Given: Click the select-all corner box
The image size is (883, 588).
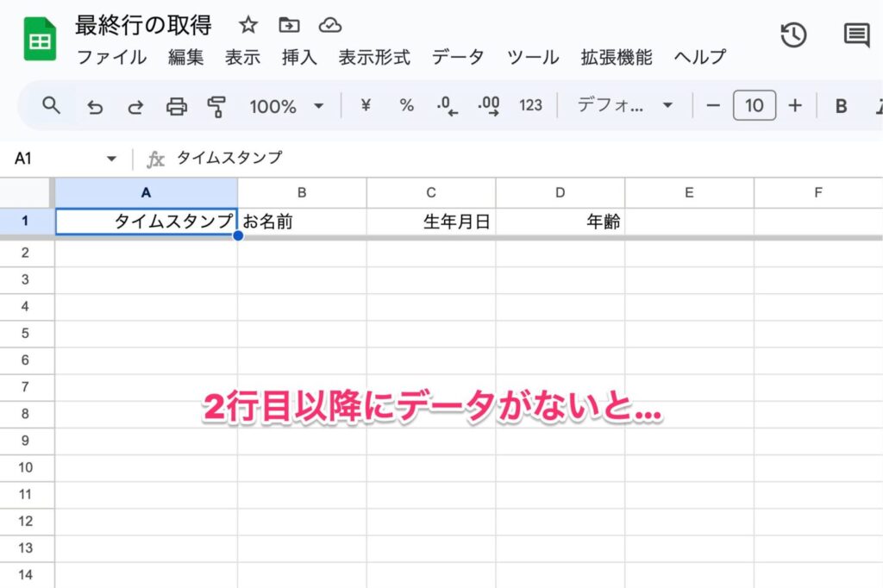Looking at the screenshot, I should point(26,192).
